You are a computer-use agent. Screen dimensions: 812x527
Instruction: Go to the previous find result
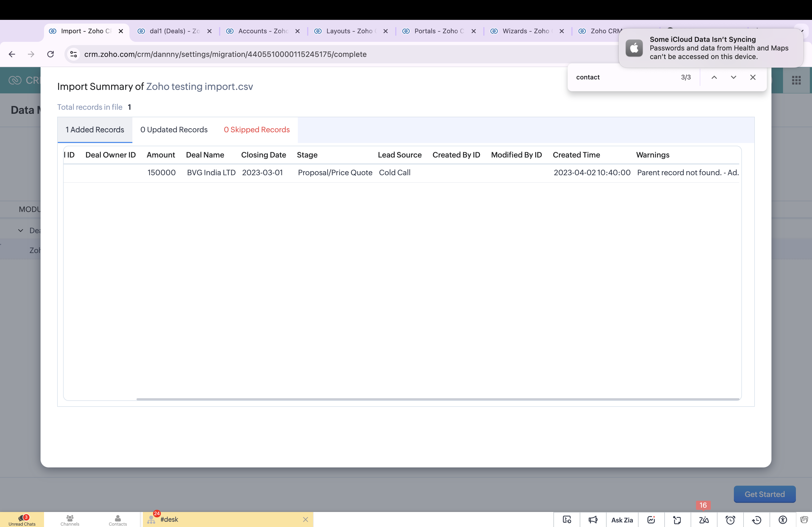coord(714,77)
